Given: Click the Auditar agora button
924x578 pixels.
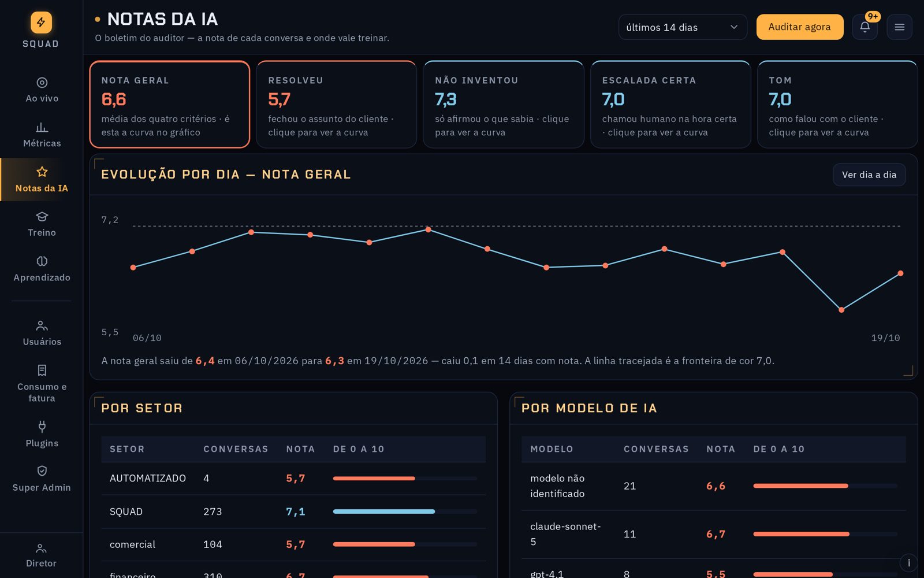Looking at the screenshot, I should pyautogui.click(x=799, y=27).
